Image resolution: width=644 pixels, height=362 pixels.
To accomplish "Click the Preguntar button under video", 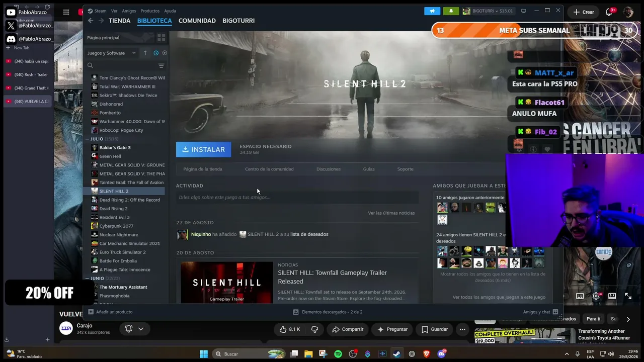I will (x=392, y=329).
